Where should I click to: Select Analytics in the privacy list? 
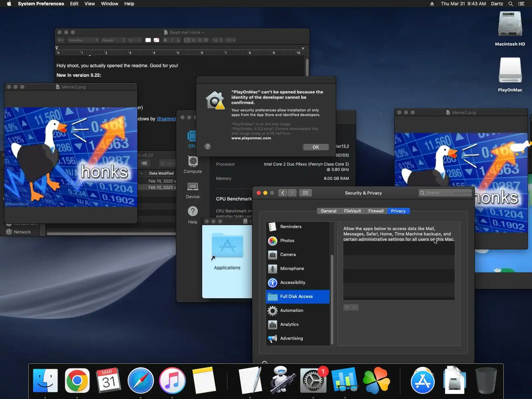pyautogui.click(x=298, y=324)
